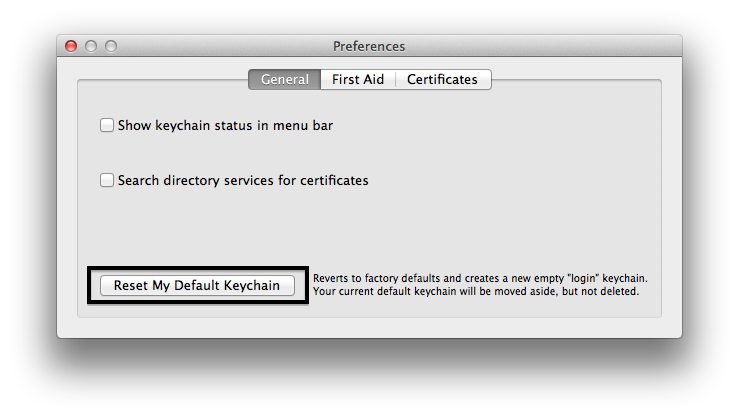The width and height of the screenshot is (739, 417).
Task: Click the "Show keychain status in menu bar" label
Action: tap(225, 126)
